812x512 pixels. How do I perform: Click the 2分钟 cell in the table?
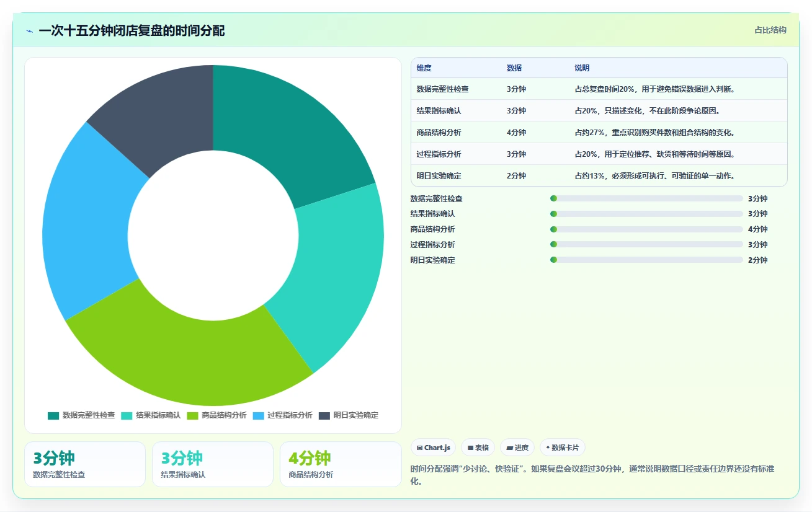pos(516,176)
